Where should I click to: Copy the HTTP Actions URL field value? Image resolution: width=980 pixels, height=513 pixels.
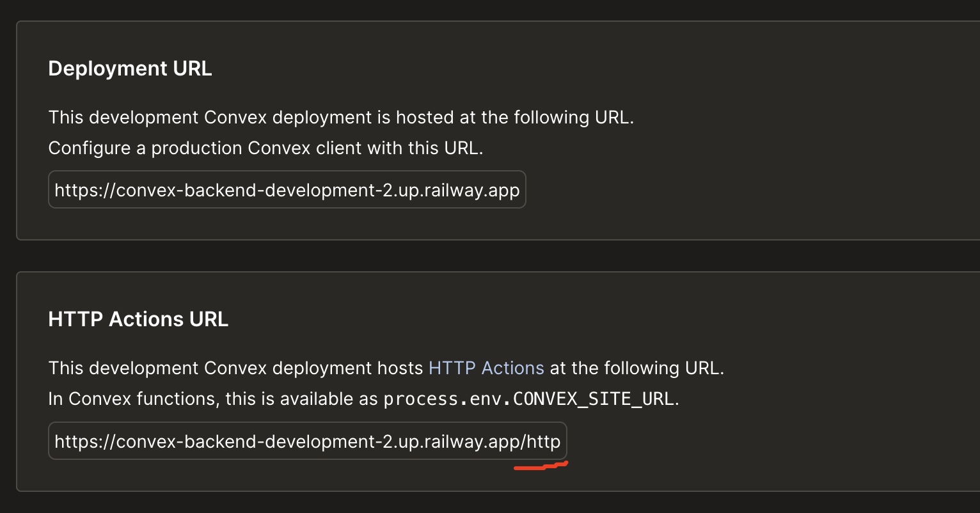308,441
